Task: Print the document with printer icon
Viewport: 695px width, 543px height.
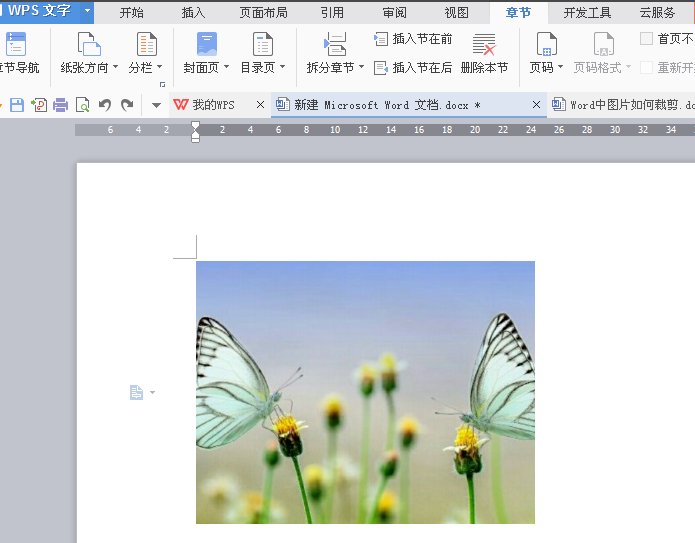Action: (60, 105)
